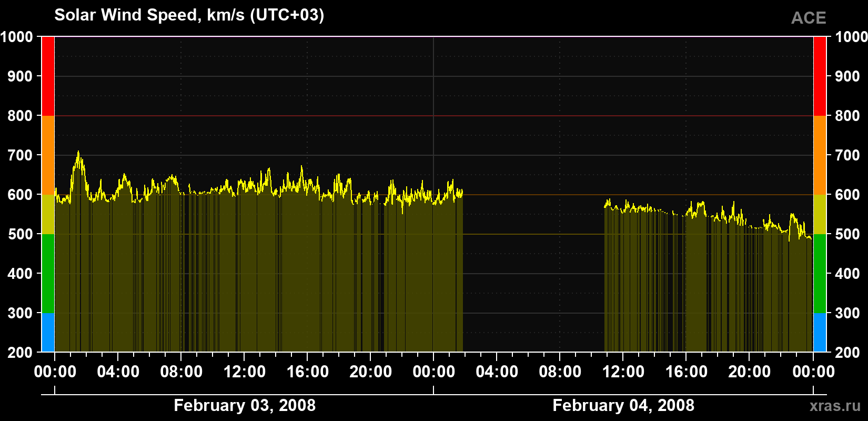
Task: Click the "Solar Wind Speed, km/s (UTC+03)" title
Action: [189, 15]
